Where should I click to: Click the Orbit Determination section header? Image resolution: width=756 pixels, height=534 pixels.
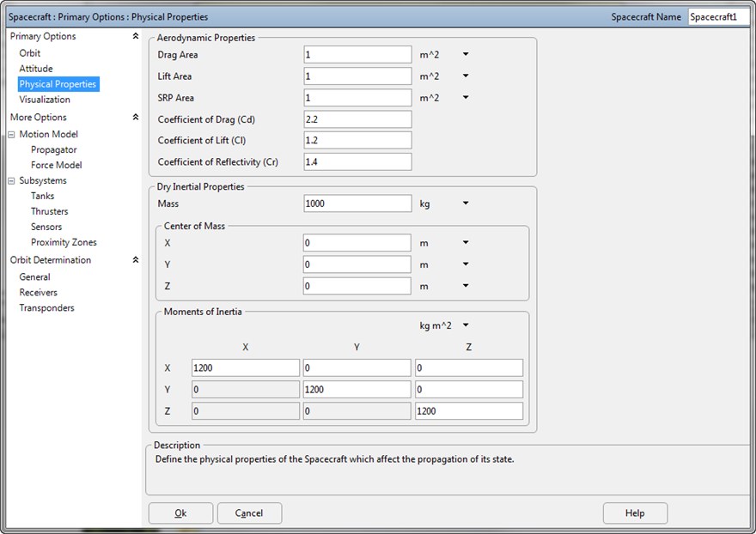click(x=51, y=260)
